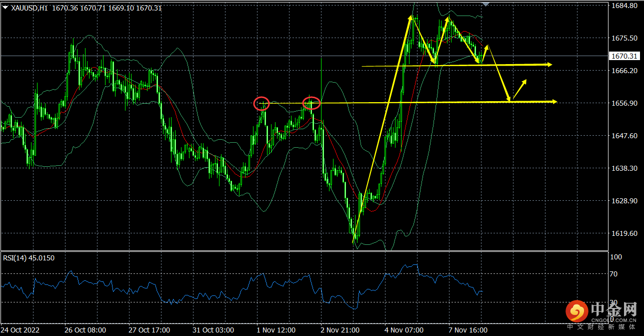Click the 1619.60 price scale label

pyautogui.click(x=624, y=233)
